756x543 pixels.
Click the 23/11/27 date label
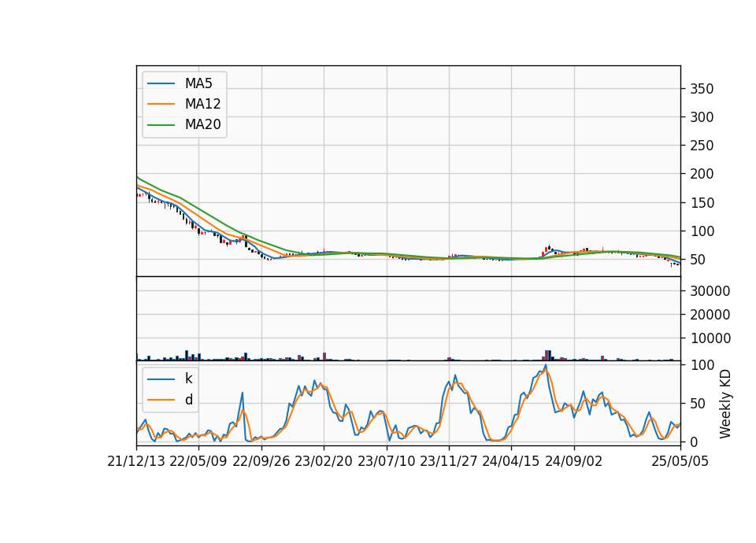pyautogui.click(x=449, y=462)
